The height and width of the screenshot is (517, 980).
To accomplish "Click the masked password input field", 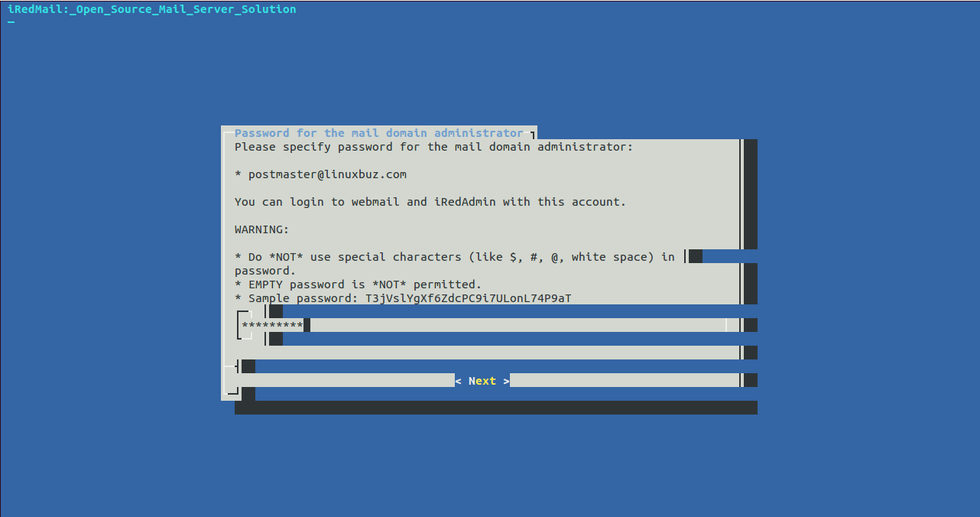I will (483, 326).
